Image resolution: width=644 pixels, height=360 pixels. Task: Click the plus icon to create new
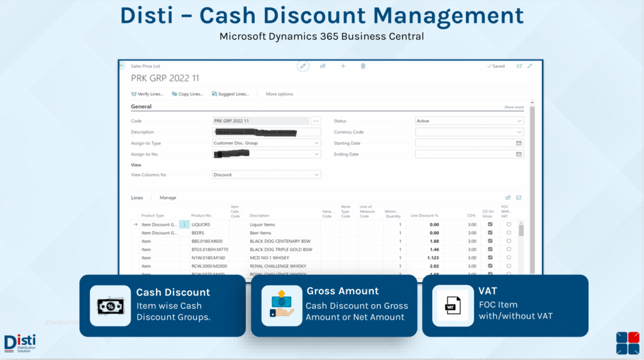pyautogui.click(x=343, y=65)
